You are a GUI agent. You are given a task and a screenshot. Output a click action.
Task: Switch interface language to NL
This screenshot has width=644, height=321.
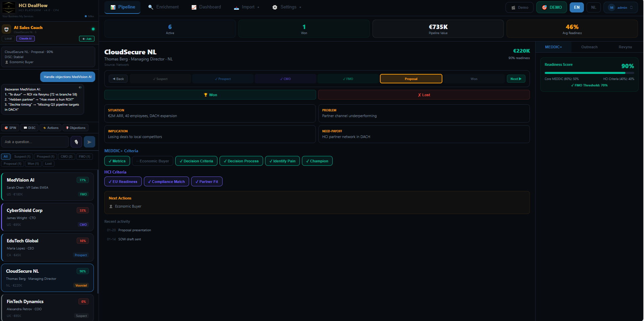593,7
